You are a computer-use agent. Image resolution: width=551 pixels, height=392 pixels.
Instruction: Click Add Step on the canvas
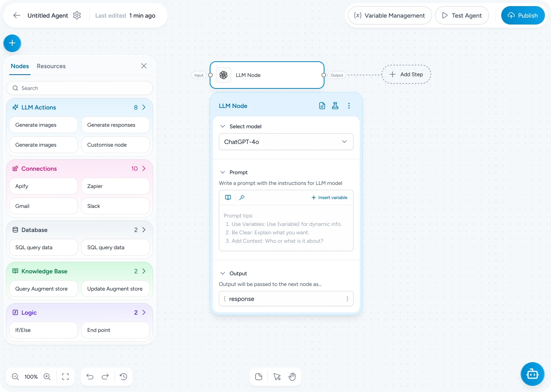coord(406,74)
